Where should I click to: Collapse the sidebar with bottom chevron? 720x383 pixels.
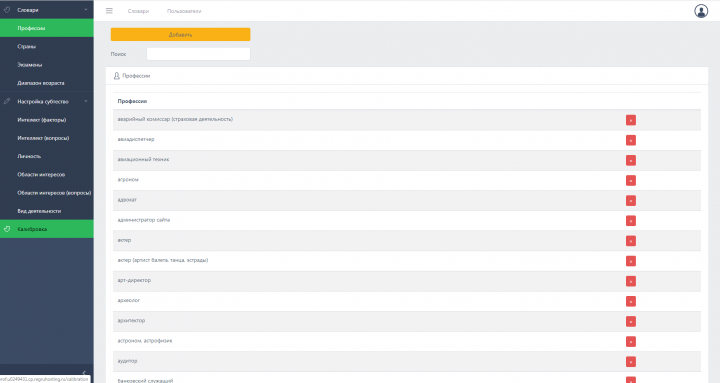84,373
